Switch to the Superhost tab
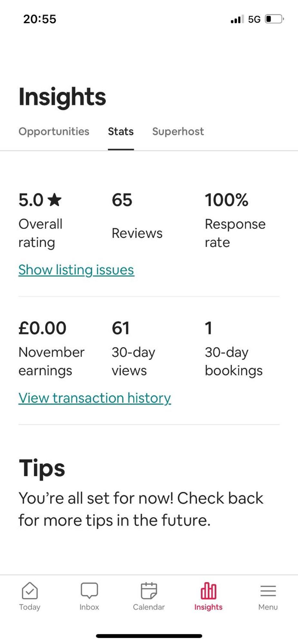The image size is (298, 644). [178, 131]
